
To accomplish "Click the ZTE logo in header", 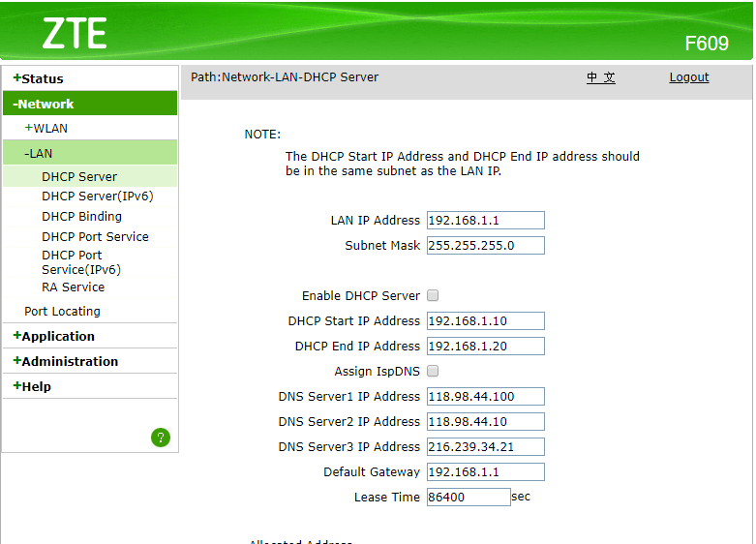I will [x=75, y=33].
